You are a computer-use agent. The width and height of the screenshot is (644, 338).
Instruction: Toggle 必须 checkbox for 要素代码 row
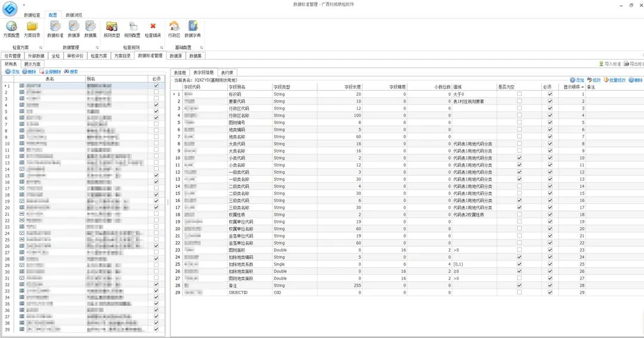(x=550, y=101)
